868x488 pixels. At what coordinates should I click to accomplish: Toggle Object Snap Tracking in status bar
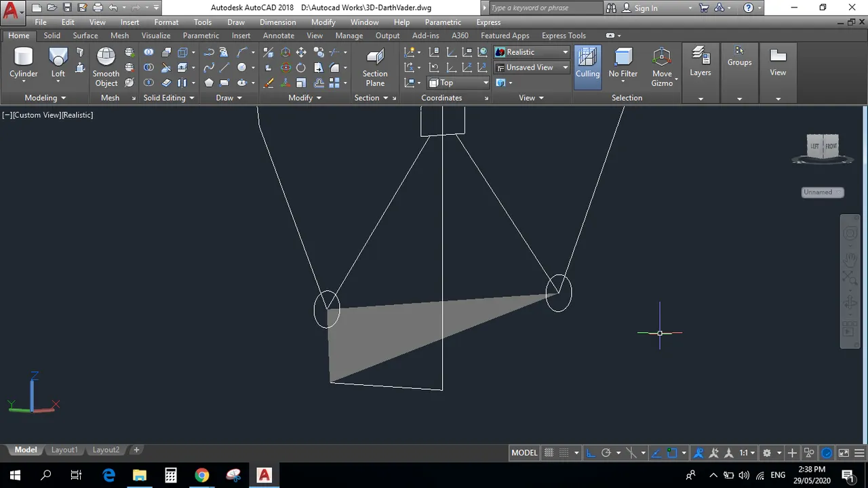[655, 453]
